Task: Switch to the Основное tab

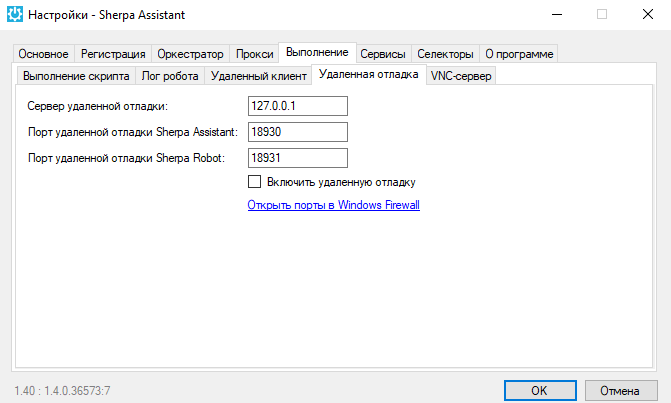Action: (43, 54)
